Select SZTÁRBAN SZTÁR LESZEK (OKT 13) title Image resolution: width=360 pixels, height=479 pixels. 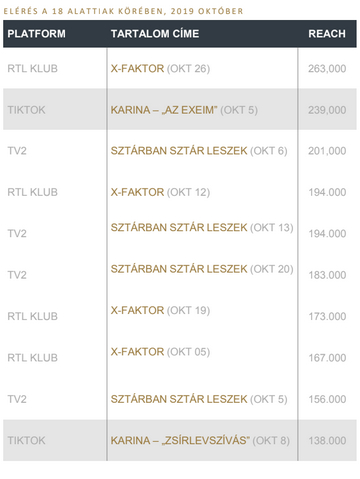click(x=202, y=228)
